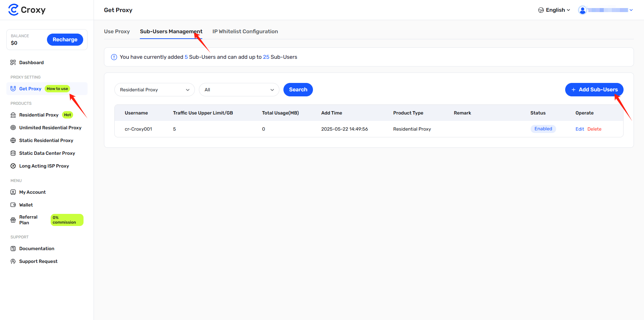Open Referral Plan page

(x=29, y=220)
